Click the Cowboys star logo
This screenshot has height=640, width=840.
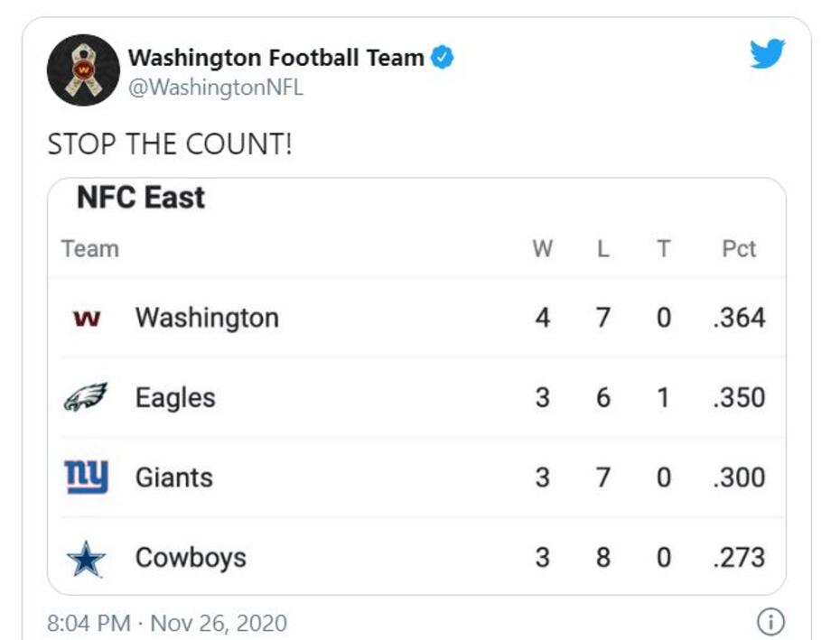pos(86,559)
